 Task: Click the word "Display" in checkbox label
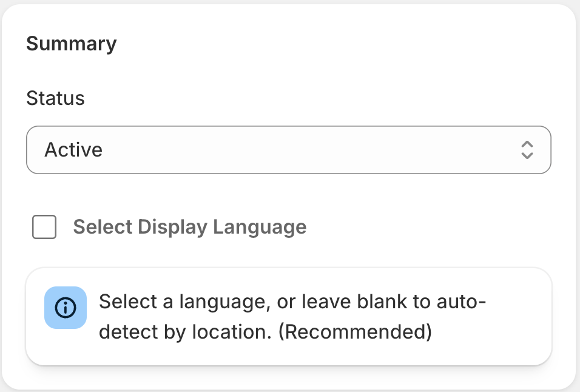coord(173,227)
